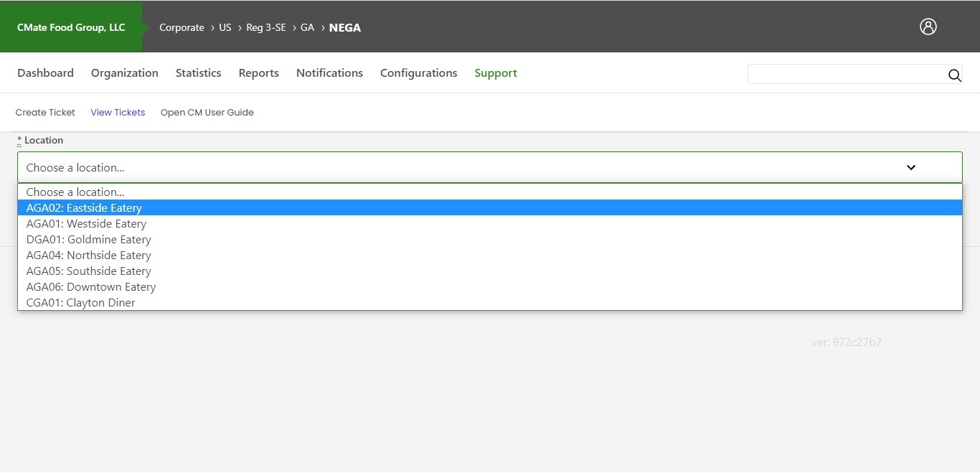Viewport: 980px width, 473px height.
Task: Select AGA02: Eastside Eatery from the list
Action: pyautogui.click(x=84, y=207)
